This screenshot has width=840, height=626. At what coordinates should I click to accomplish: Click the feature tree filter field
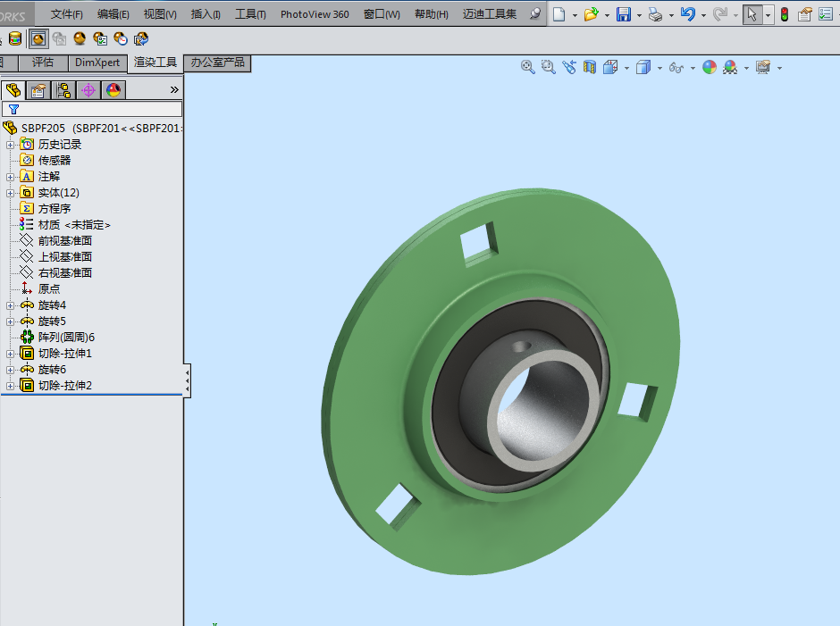(92, 109)
